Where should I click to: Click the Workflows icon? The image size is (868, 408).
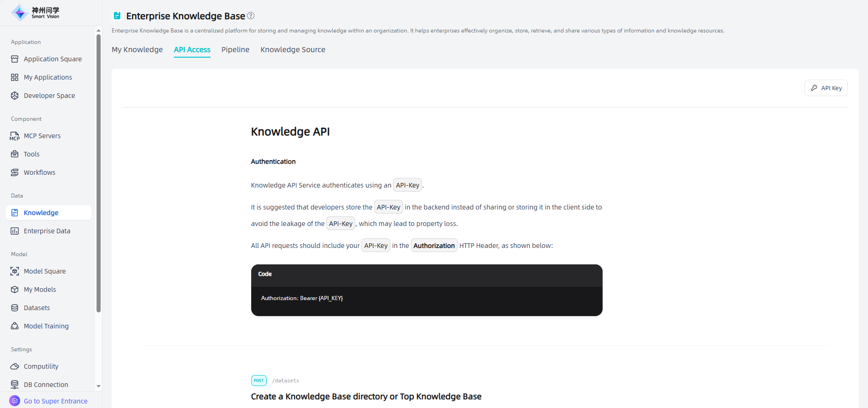point(15,172)
